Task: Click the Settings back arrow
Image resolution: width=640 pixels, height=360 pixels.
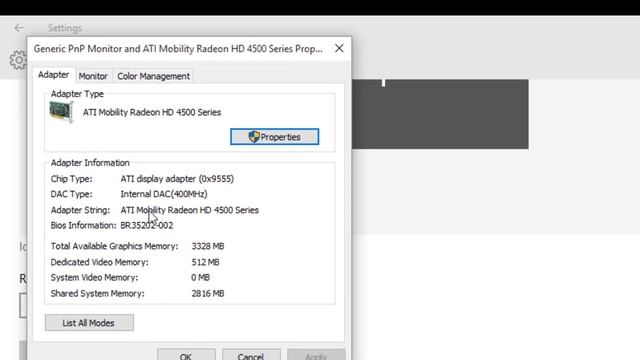Action: (x=19, y=28)
